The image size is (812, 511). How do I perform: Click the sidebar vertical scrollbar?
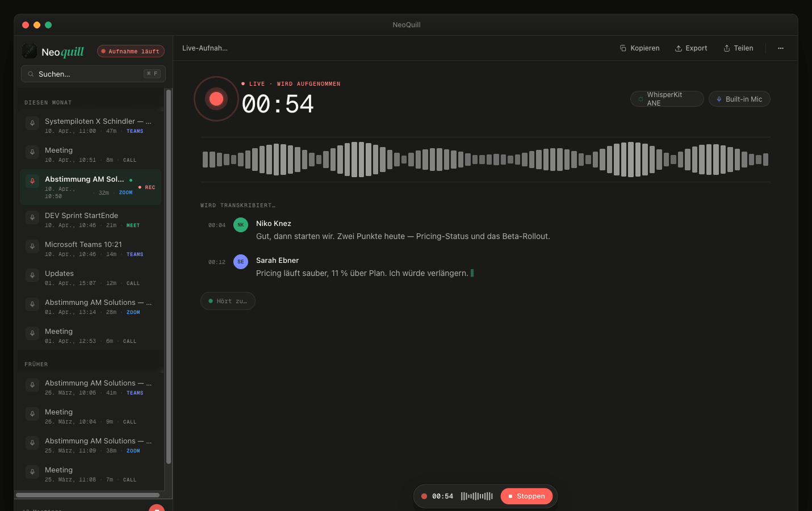[169, 277]
